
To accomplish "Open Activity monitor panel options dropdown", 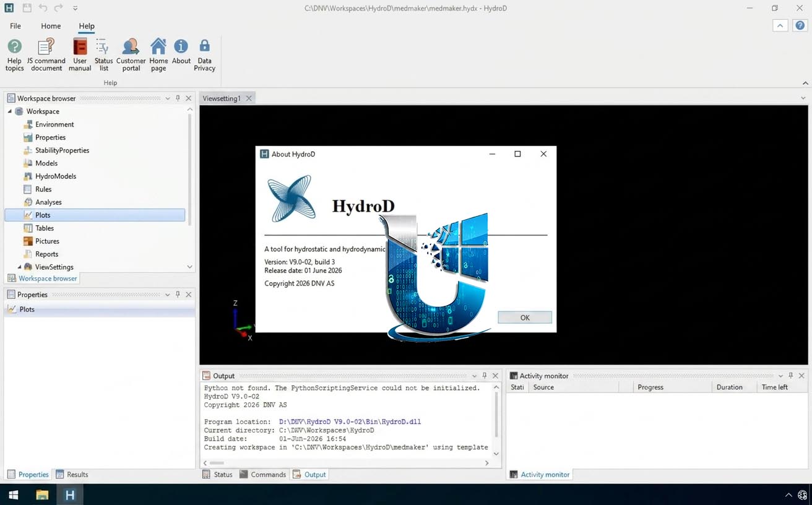I will point(780,376).
